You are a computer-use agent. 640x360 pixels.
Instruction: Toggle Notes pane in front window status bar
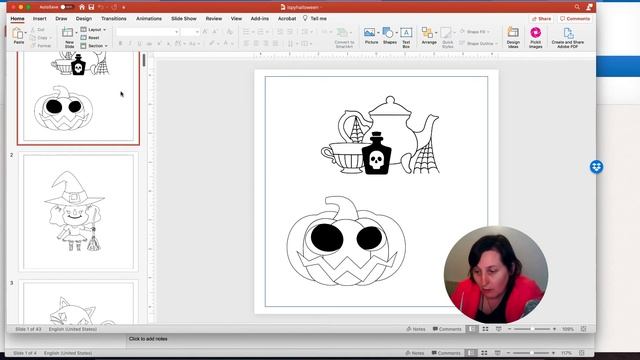click(416, 329)
